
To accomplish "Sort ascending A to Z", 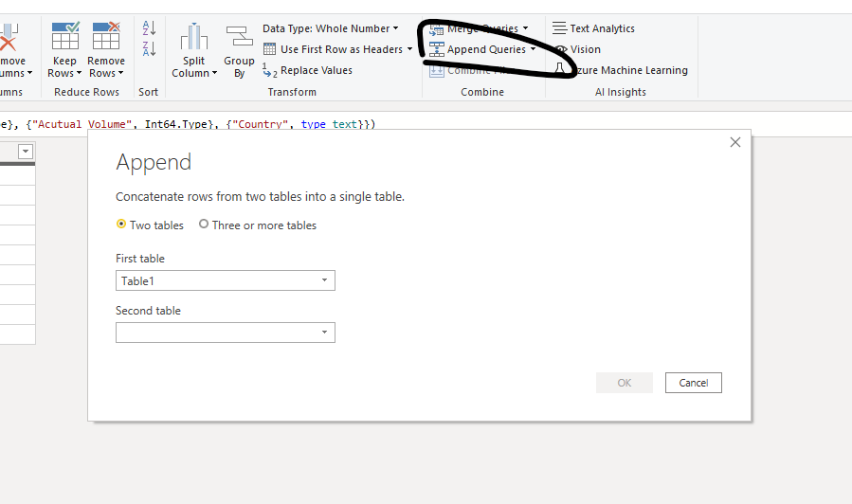I will click(149, 27).
